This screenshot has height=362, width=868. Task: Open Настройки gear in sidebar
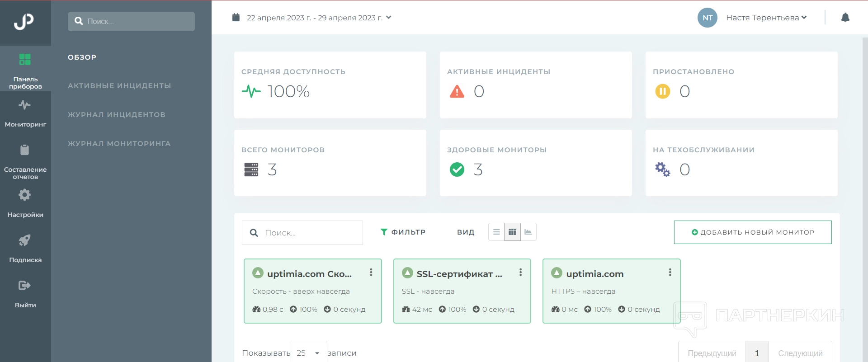click(x=25, y=203)
